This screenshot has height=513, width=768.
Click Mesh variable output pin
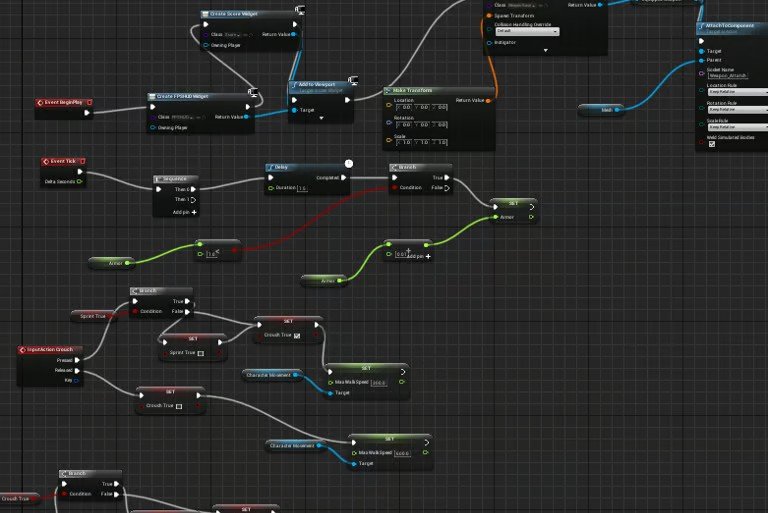(x=617, y=110)
